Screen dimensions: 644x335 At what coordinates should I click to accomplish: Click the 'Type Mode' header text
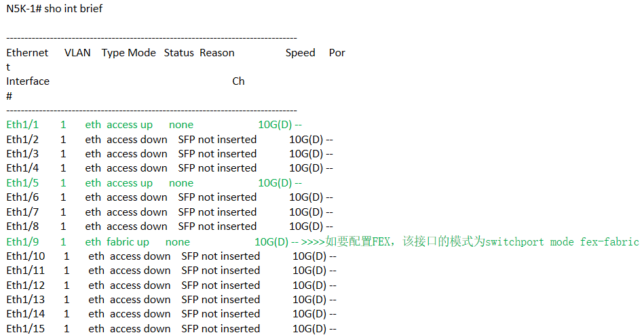(128, 53)
